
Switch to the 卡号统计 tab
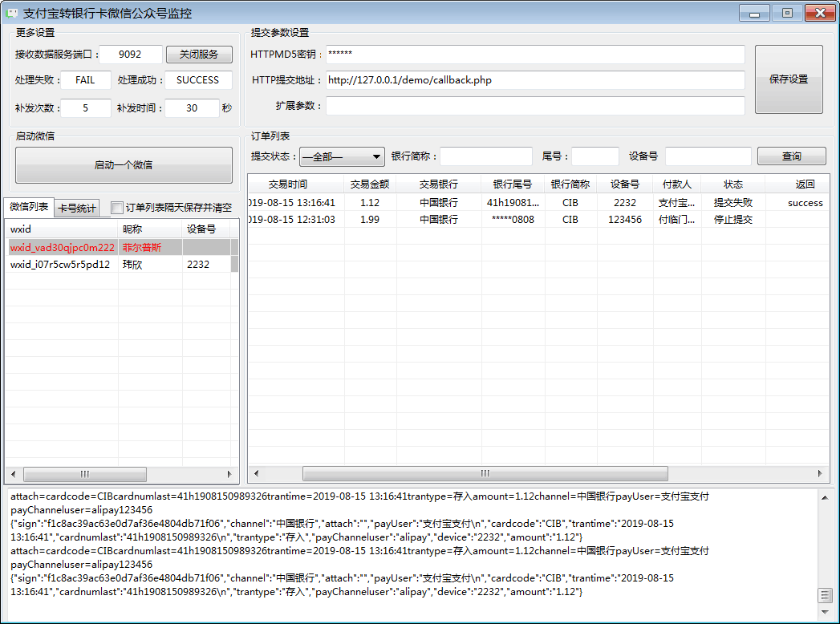pyautogui.click(x=77, y=209)
